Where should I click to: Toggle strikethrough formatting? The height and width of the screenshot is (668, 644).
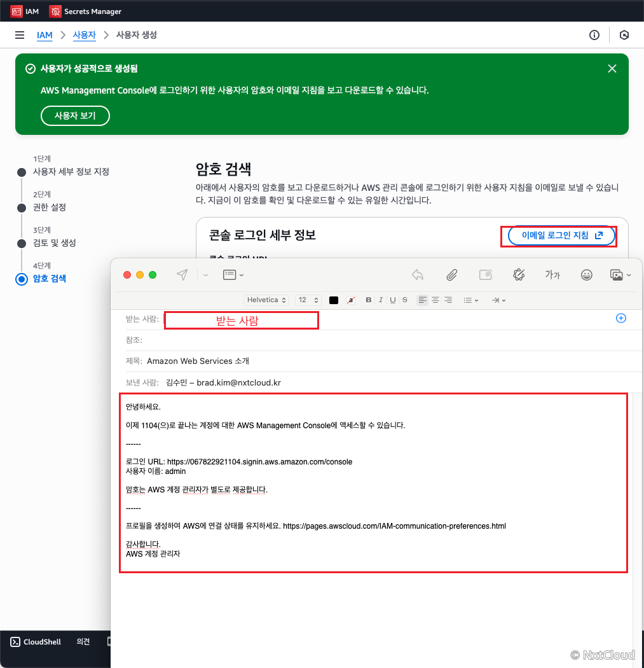pyautogui.click(x=405, y=300)
